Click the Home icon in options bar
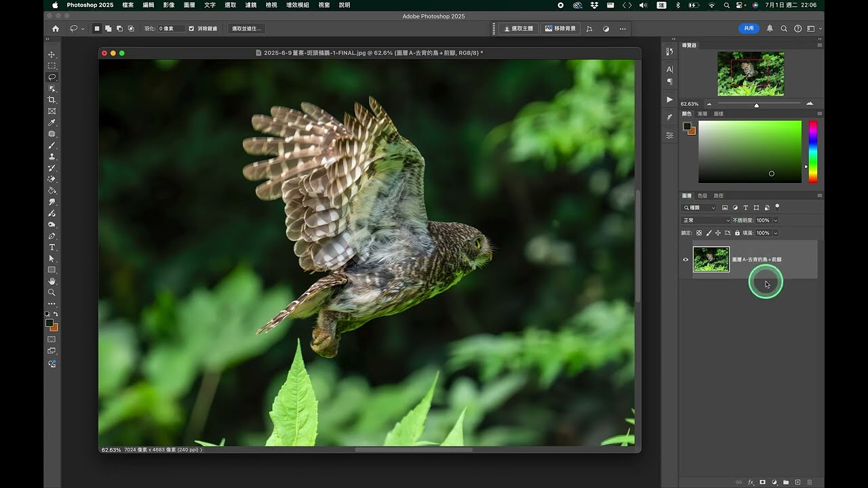The height and width of the screenshot is (488, 868). coord(56,28)
